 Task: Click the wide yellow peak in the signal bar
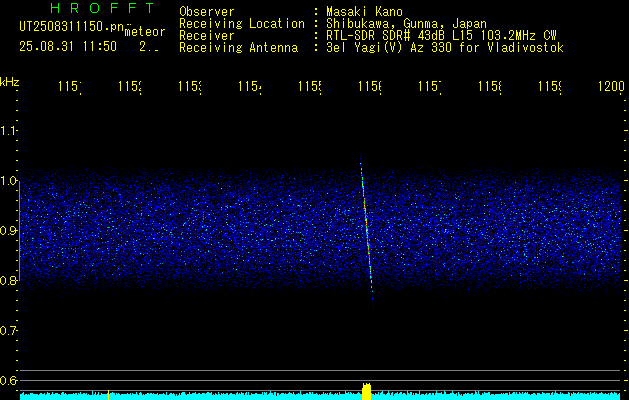click(366, 392)
